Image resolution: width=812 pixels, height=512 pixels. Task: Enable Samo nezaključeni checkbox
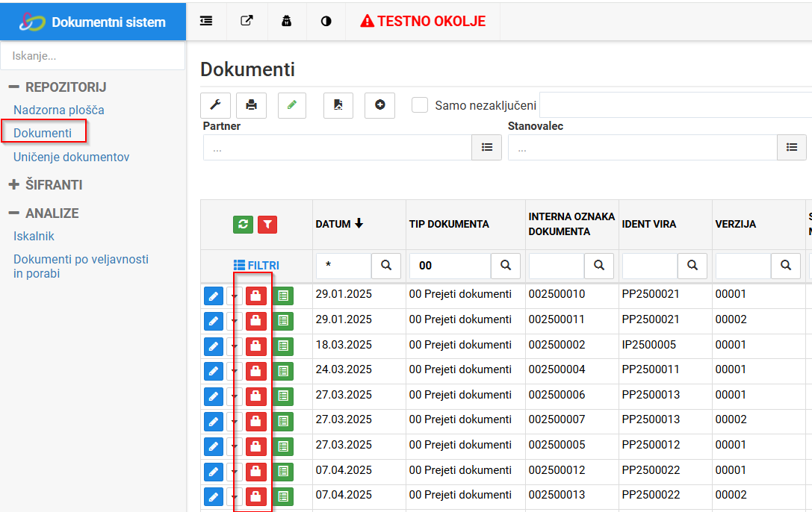tap(420, 105)
